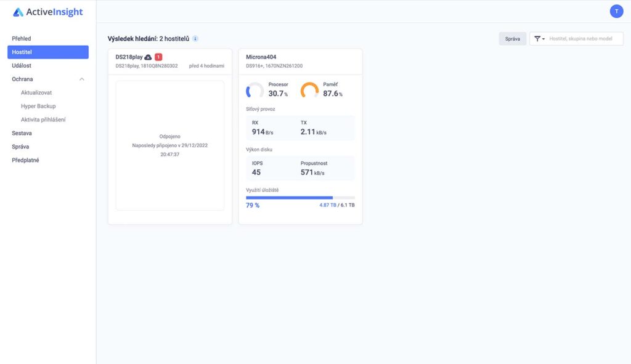This screenshot has width=631, height=364.
Task: Click the ActiveInsight logo
Action: (47, 12)
